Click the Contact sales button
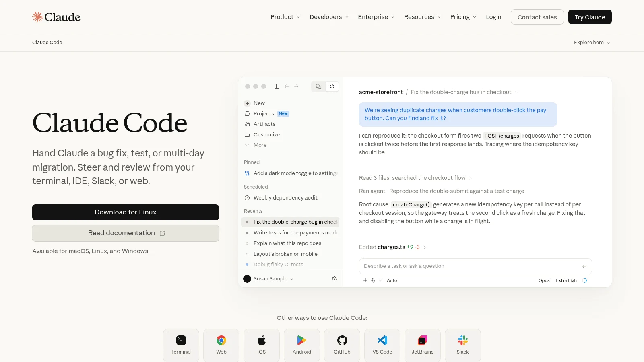This screenshot has width=644, height=362. pyautogui.click(x=537, y=17)
